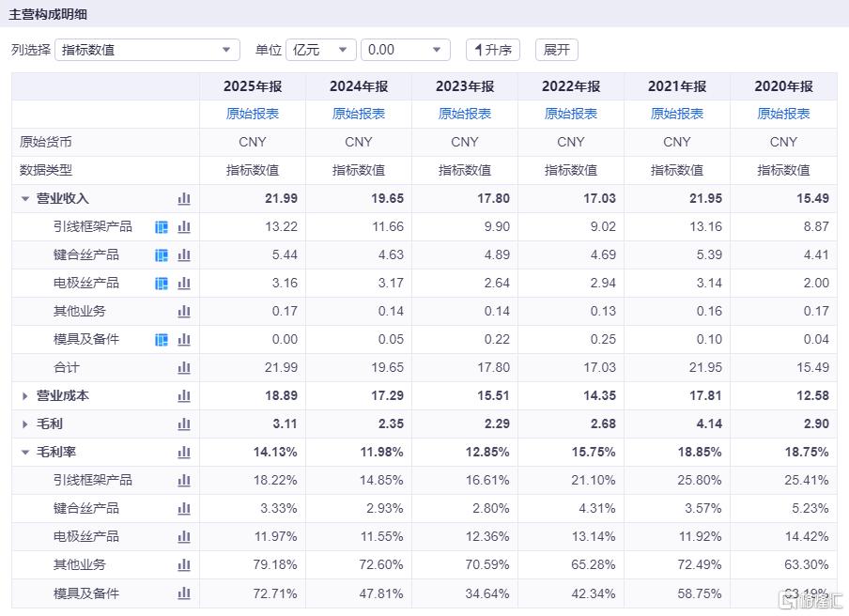Open the 0.00 decimal format dropdown
849x616 pixels.
point(406,50)
